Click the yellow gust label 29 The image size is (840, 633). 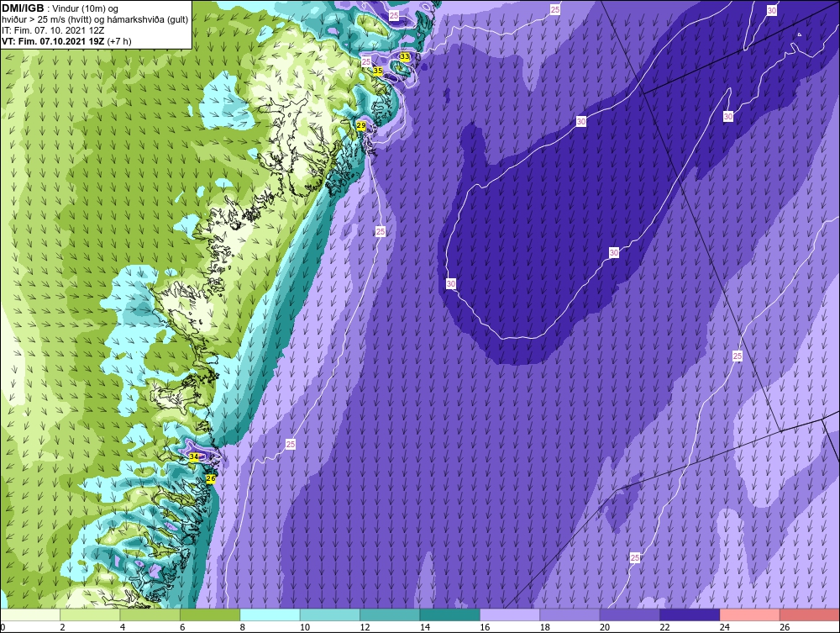(361, 125)
